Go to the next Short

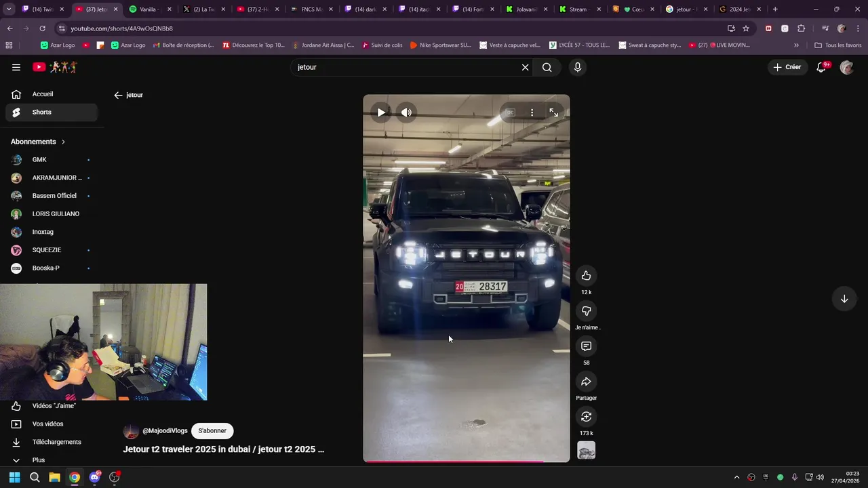coord(844,299)
